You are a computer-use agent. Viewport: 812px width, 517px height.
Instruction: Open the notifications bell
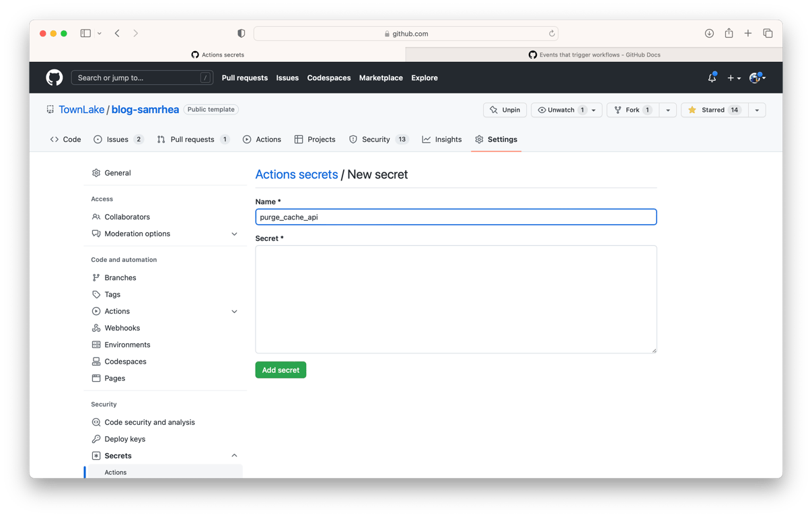tap(712, 78)
